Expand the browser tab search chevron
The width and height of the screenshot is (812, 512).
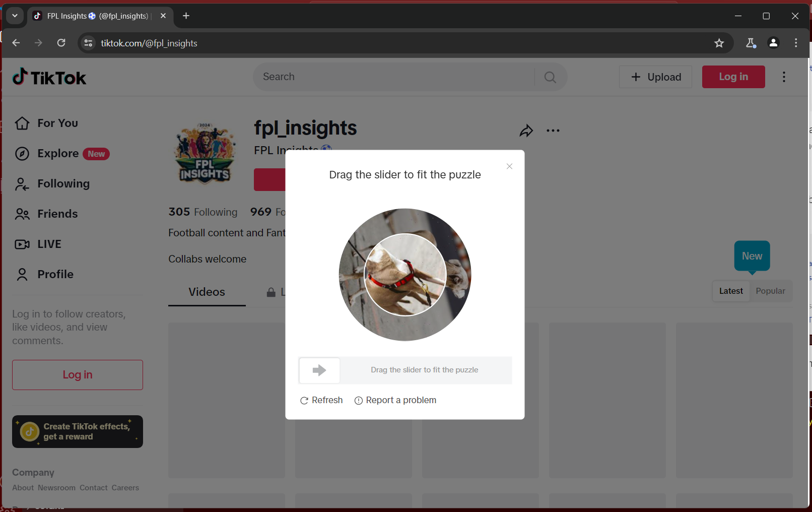pos(15,16)
